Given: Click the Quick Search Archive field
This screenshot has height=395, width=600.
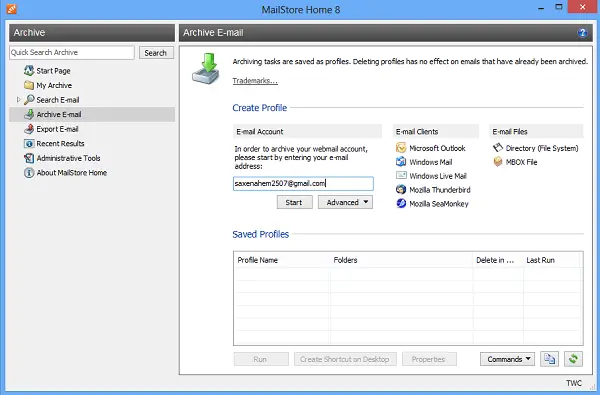Looking at the screenshot, I should [x=72, y=53].
